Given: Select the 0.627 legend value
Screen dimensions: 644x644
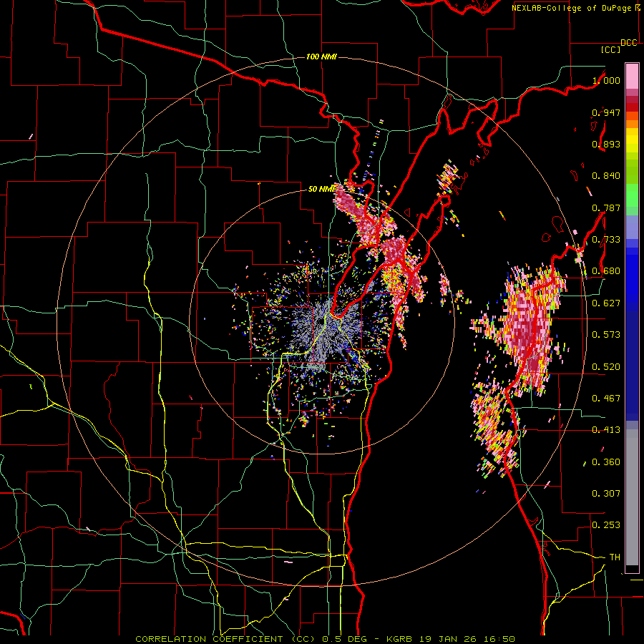Looking at the screenshot, I should pyautogui.click(x=606, y=303).
